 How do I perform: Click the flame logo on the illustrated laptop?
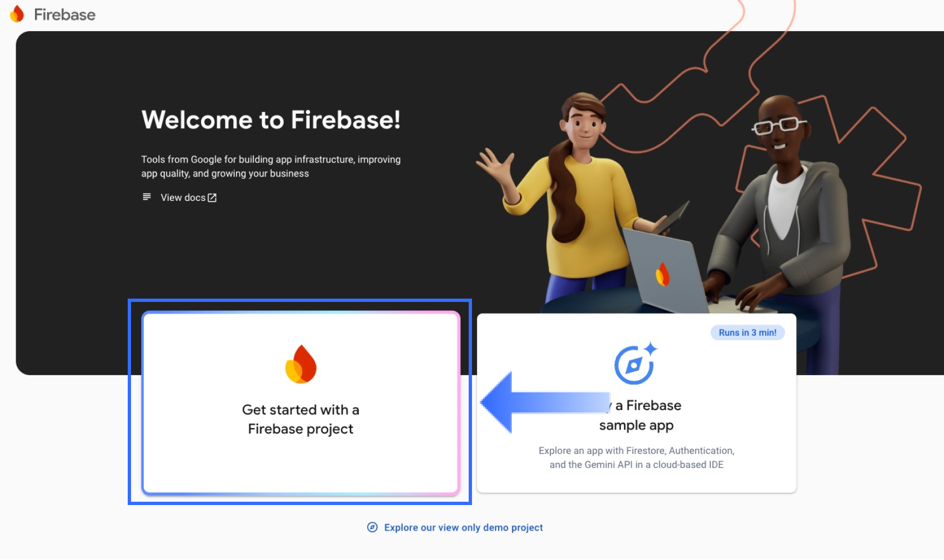662,274
